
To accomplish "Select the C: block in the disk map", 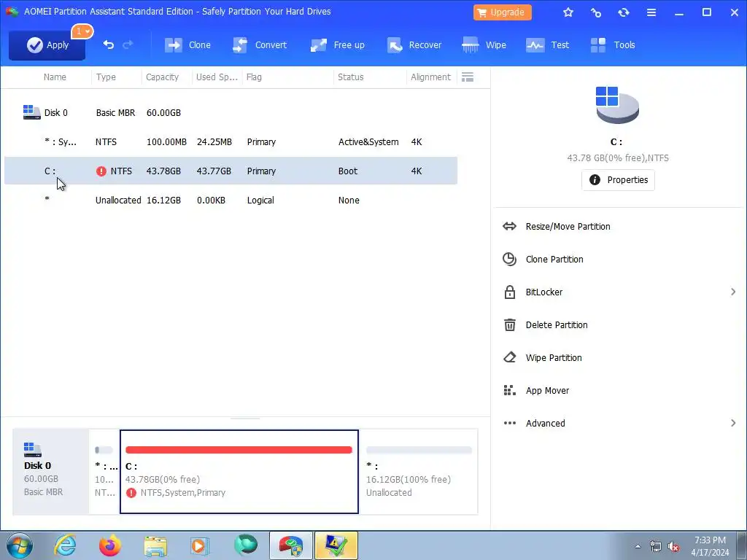I will click(x=239, y=472).
